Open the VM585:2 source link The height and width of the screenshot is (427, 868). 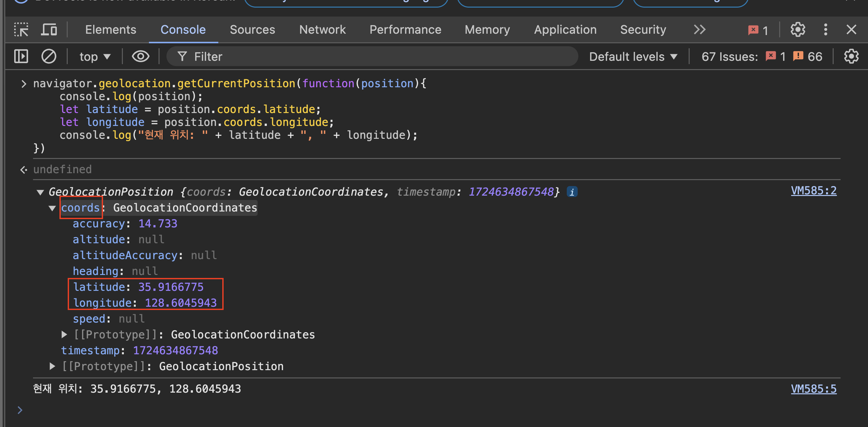(x=814, y=191)
